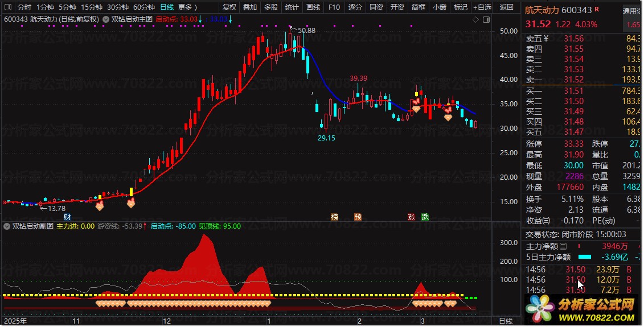Click the 预 forecast marker icon

[358, 217]
